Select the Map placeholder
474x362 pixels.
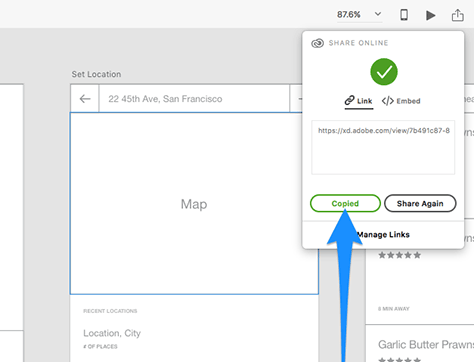click(194, 204)
